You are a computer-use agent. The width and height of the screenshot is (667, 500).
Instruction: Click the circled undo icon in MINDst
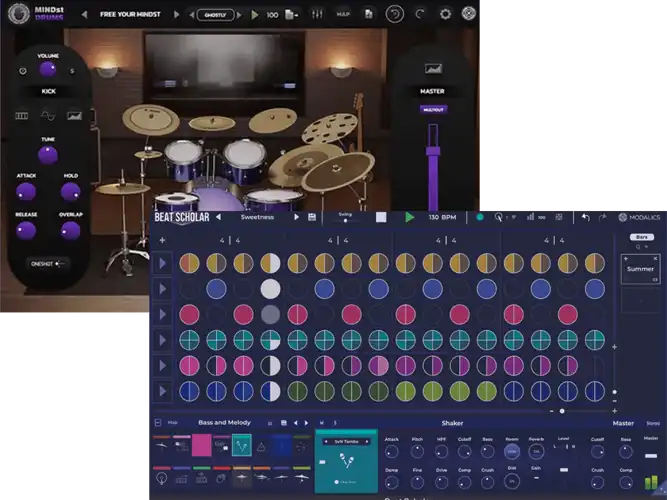point(394,14)
